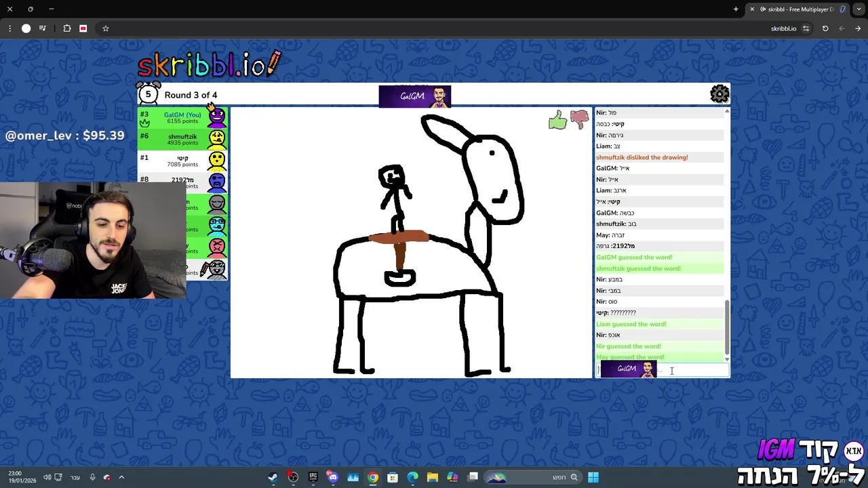Switch keyboard language indicator in taskbar
Viewport: 868px width, 488px height.
(75, 477)
